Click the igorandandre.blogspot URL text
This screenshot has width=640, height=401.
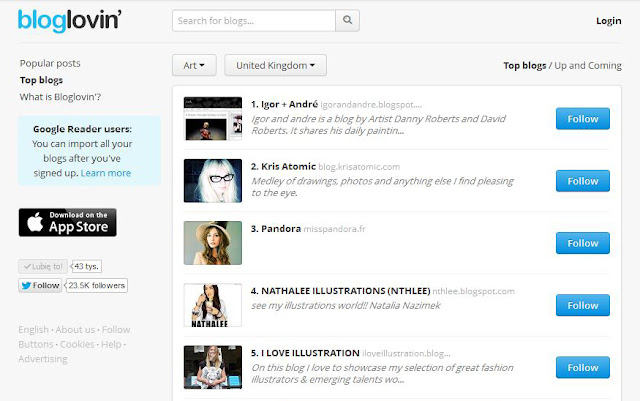tap(371, 105)
